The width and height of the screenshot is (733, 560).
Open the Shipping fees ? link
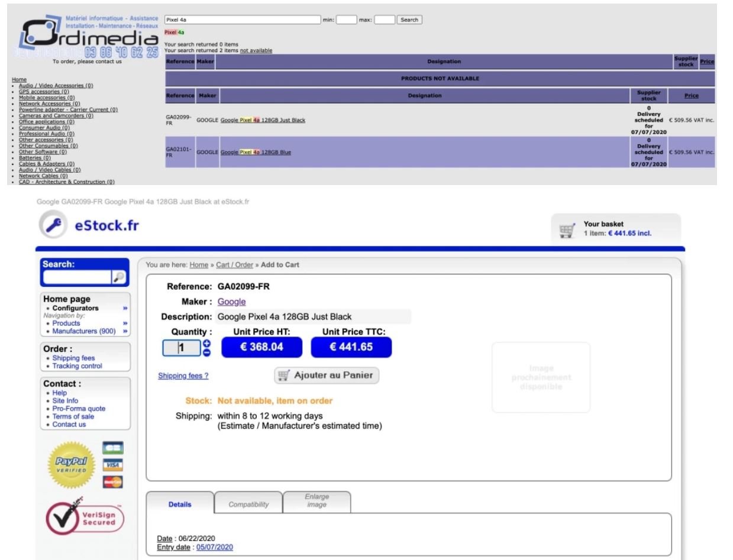(x=183, y=376)
